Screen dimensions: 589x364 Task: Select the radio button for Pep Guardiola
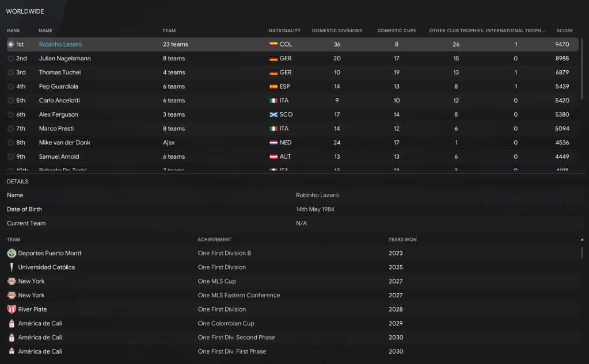10,87
